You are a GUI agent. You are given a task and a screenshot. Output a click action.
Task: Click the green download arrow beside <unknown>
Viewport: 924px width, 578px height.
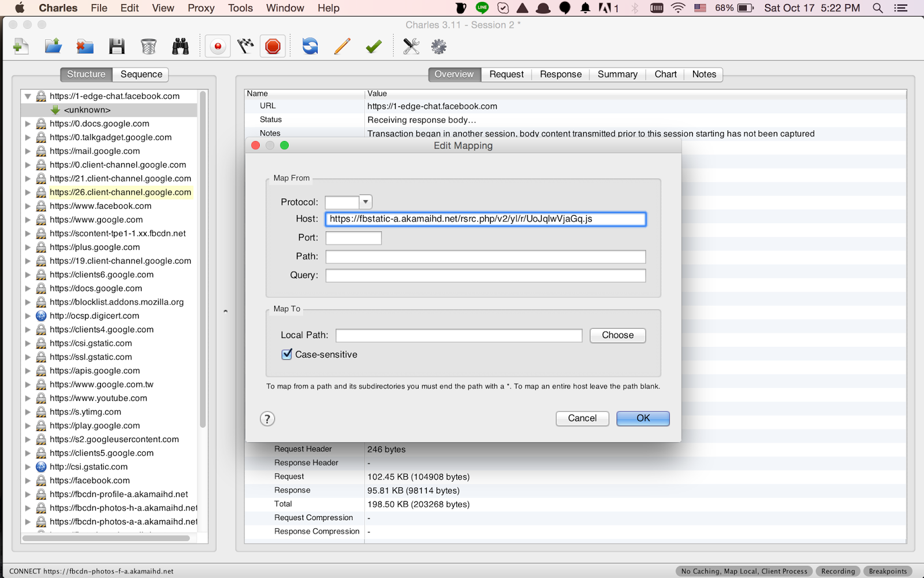tap(55, 110)
